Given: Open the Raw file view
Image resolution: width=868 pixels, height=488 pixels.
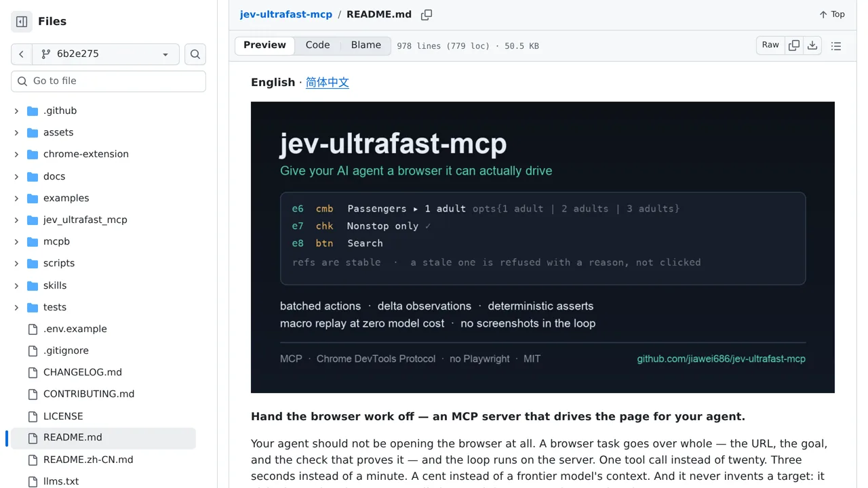Looking at the screenshot, I should click(x=770, y=45).
